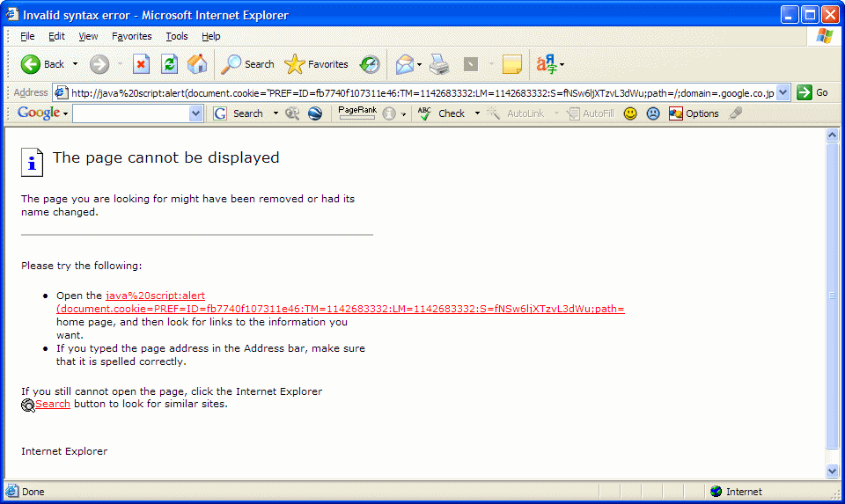845x504 pixels.
Task: Expand the Check dropdown arrow
Action: [477, 113]
